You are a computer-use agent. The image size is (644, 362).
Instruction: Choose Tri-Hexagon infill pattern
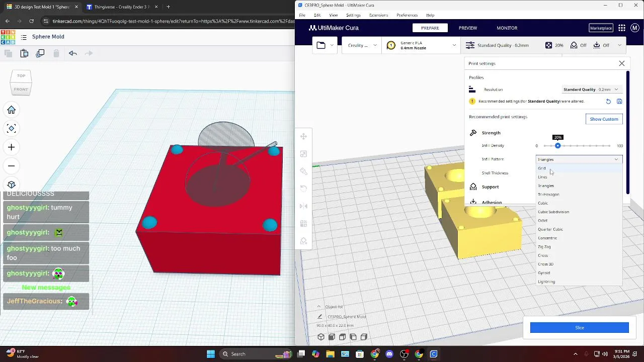click(579, 195)
